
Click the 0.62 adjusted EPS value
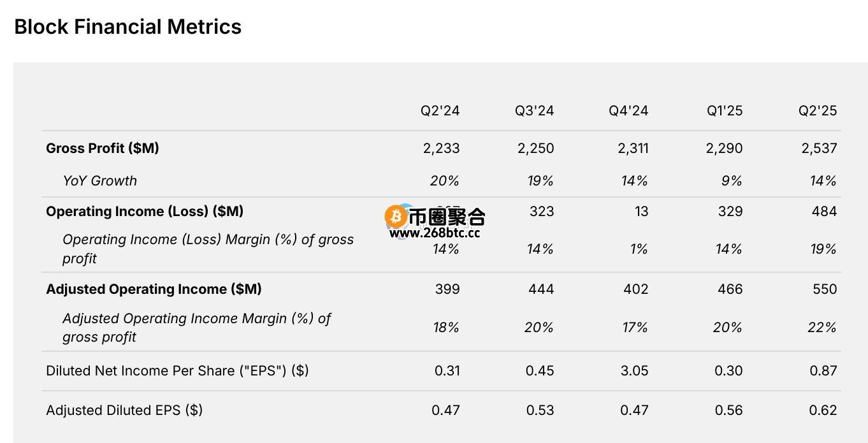(823, 410)
